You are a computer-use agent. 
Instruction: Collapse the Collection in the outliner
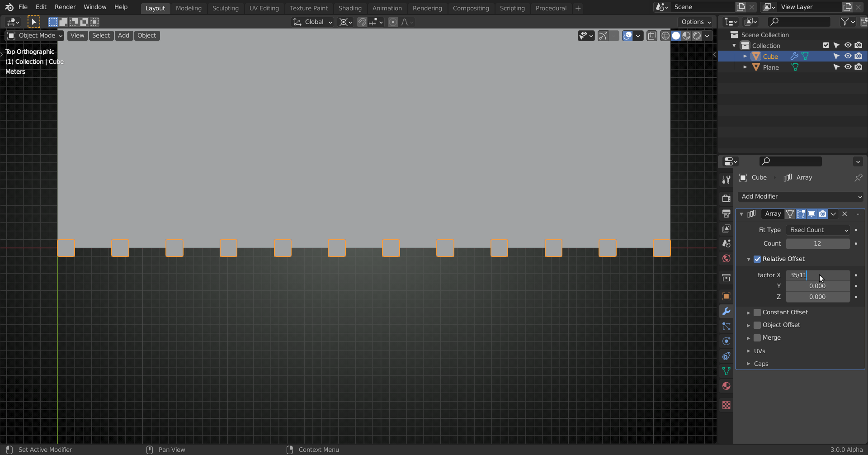(x=733, y=45)
